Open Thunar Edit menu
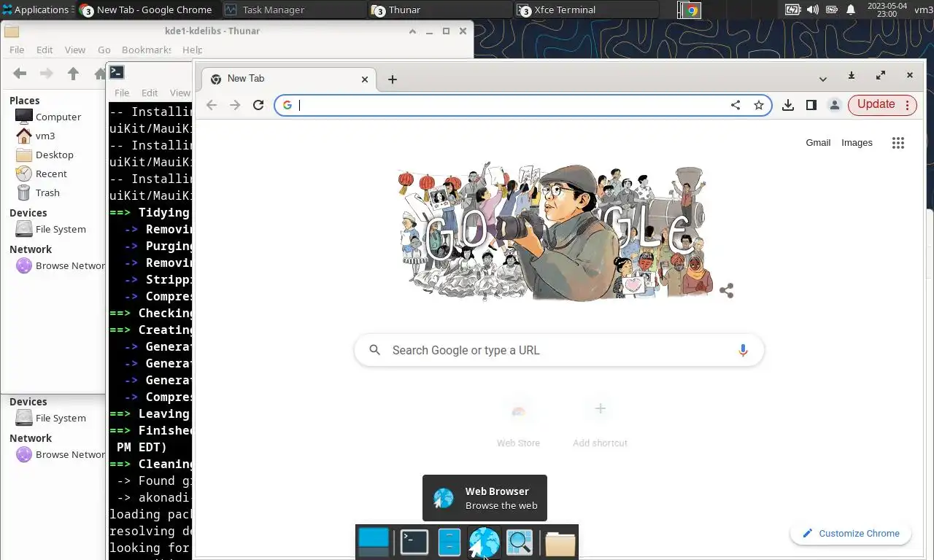934x560 pixels. pyautogui.click(x=45, y=50)
